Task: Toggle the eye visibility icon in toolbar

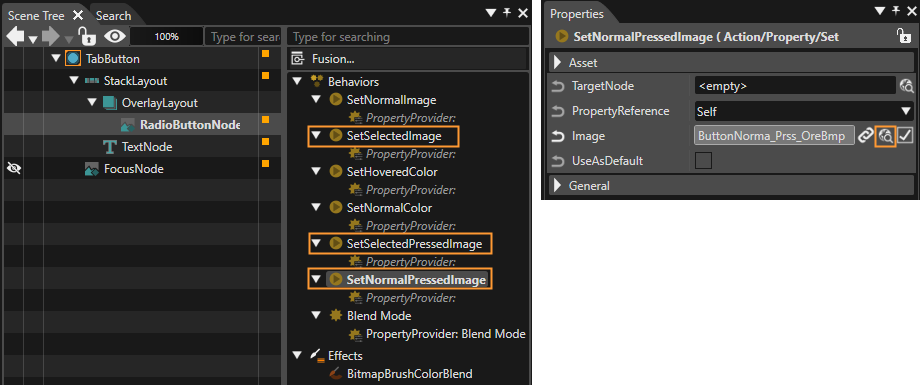Action: tap(115, 36)
